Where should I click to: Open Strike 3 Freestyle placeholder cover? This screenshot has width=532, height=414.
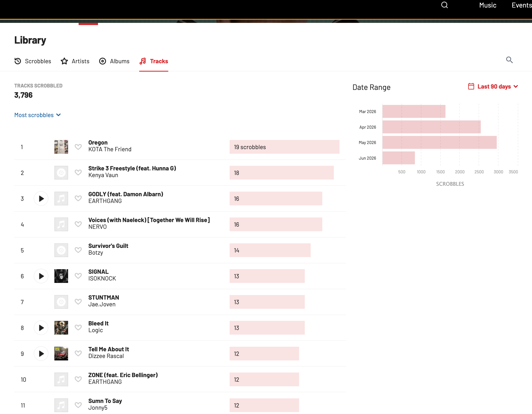click(61, 173)
